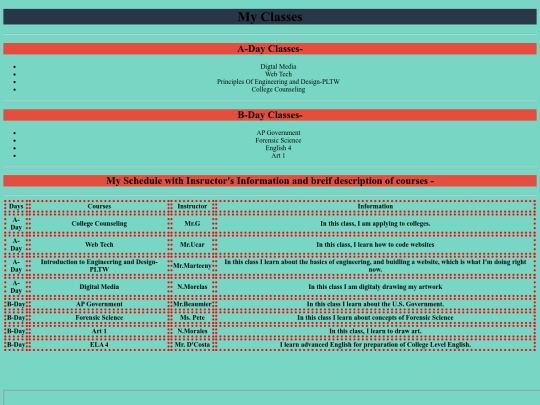Click the B-Day cell in ELA 4 row
This screenshot has width=540, height=405.
click(x=16, y=344)
